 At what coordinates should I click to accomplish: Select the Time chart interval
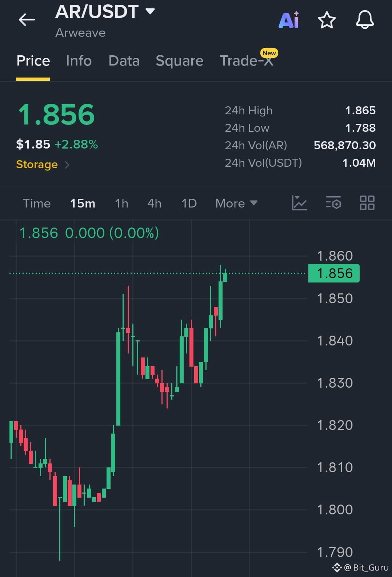click(37, 203)
